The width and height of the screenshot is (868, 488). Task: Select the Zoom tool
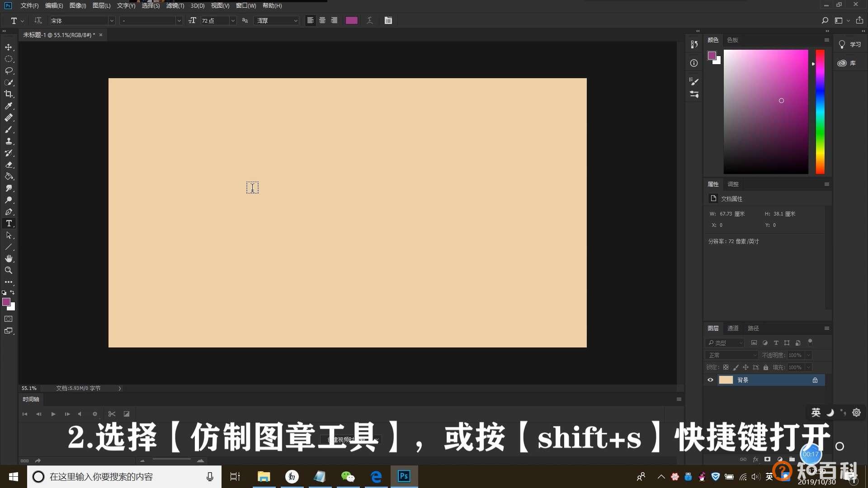[x=9, y=270]
